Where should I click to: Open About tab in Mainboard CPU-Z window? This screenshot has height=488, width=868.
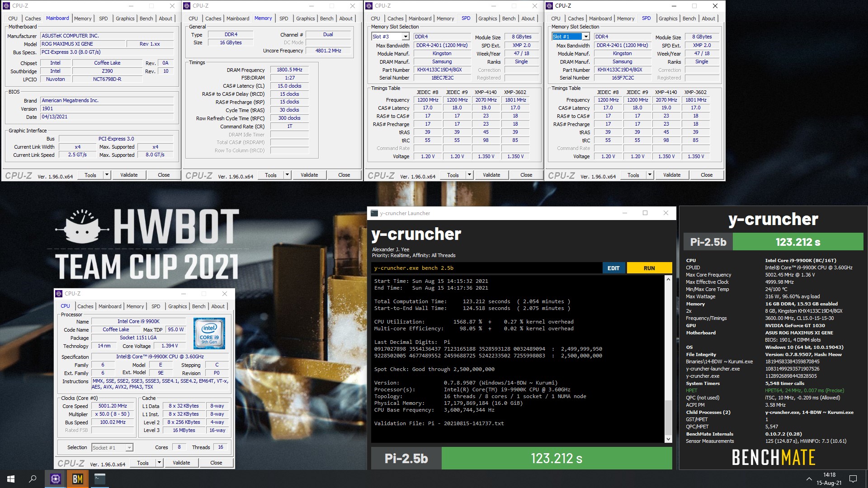(165, 19)
